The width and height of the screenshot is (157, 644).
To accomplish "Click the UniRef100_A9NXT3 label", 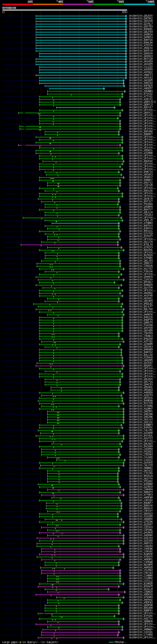I will pos(141,75).
